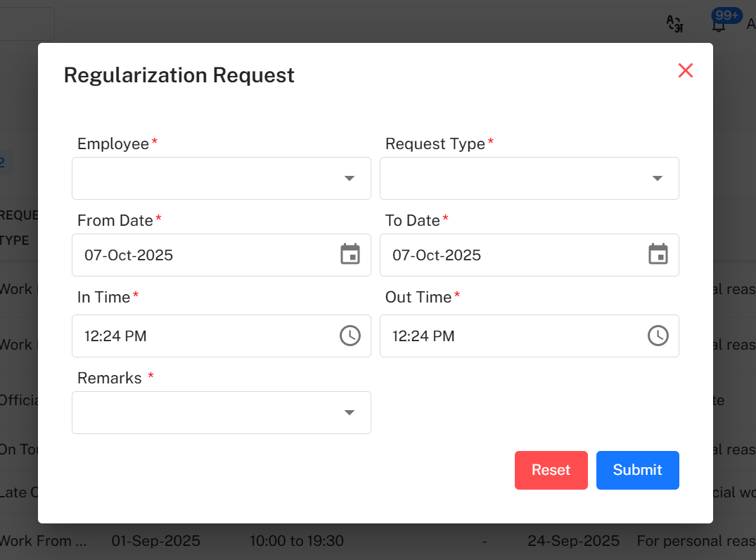Open the In Time clock picker

pos(350,336)
